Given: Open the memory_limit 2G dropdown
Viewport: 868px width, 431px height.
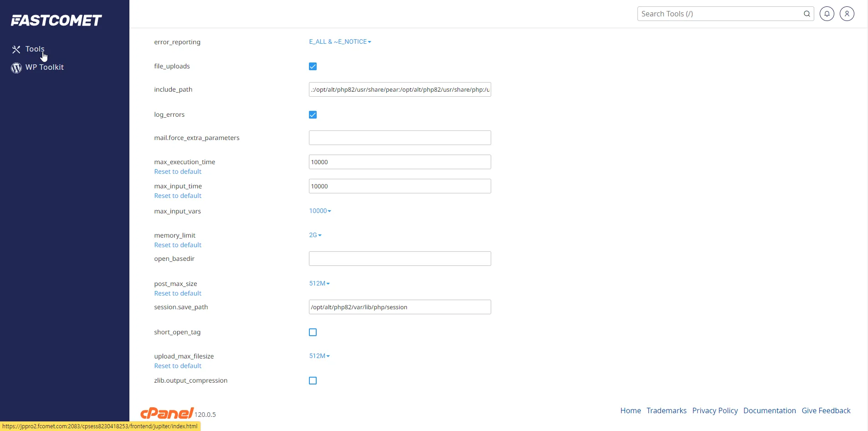Looking at the screenshot, I should pyautogui.click(x=315, y=235).
